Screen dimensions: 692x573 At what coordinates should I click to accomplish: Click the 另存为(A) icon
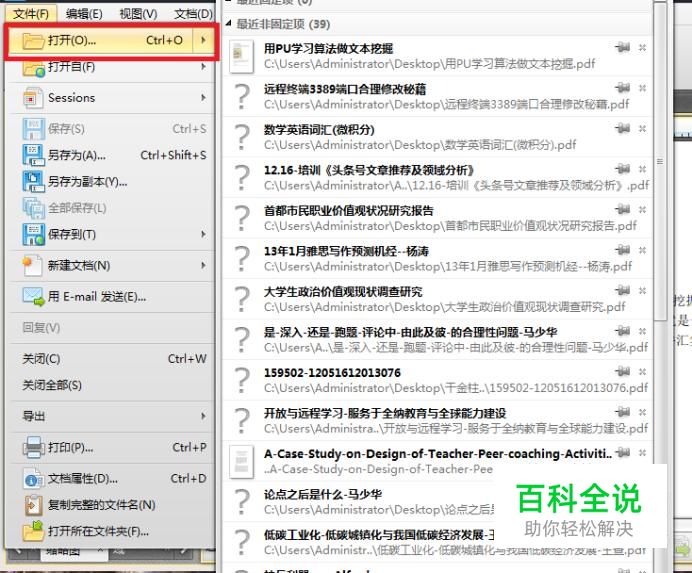click(34, 155)
